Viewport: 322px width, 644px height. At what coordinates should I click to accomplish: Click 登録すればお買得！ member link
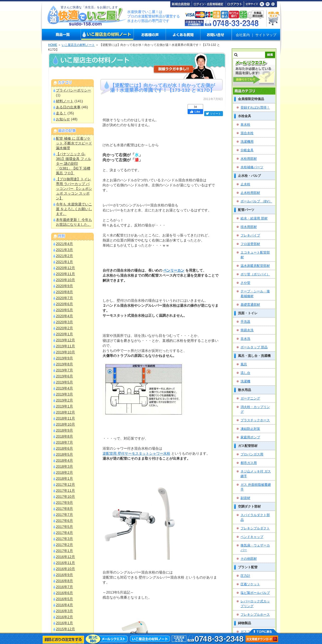tap(255, 108)
